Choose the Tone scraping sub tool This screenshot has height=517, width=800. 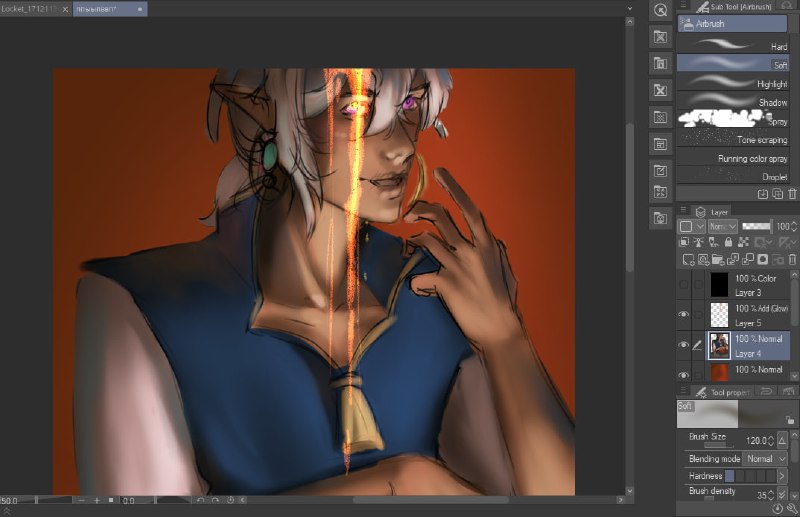pos(733,139)
